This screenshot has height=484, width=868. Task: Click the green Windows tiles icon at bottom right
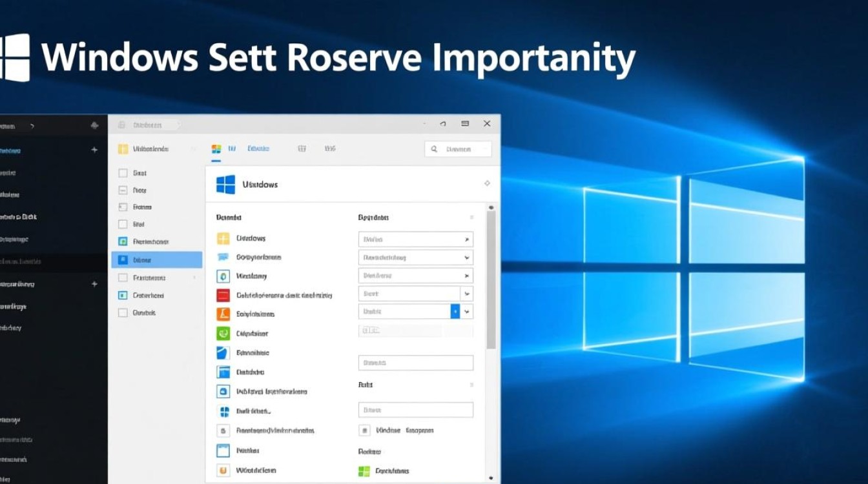point(364,471)
